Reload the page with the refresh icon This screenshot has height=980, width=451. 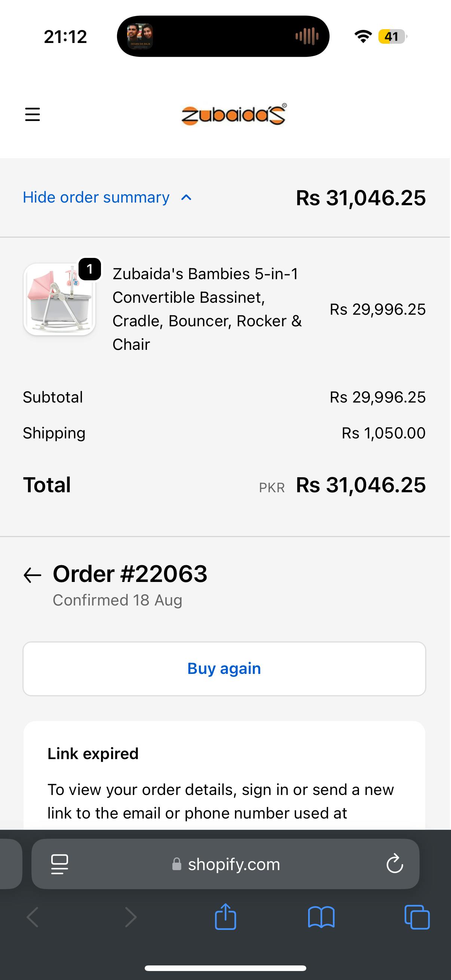394,864
